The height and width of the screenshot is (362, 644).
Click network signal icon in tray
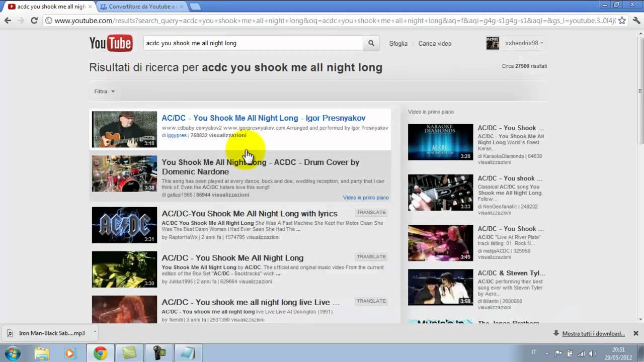click(581, 353)
